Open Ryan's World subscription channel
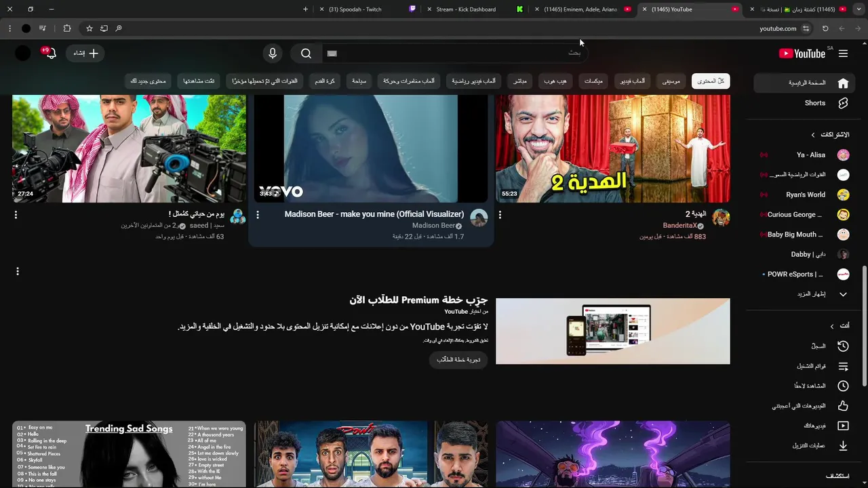Image resolution: width=868 pixels, height=488 pixels. [804, 195]
